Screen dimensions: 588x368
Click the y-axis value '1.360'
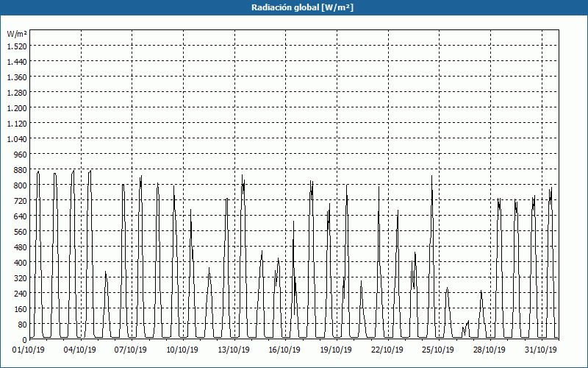17,77
